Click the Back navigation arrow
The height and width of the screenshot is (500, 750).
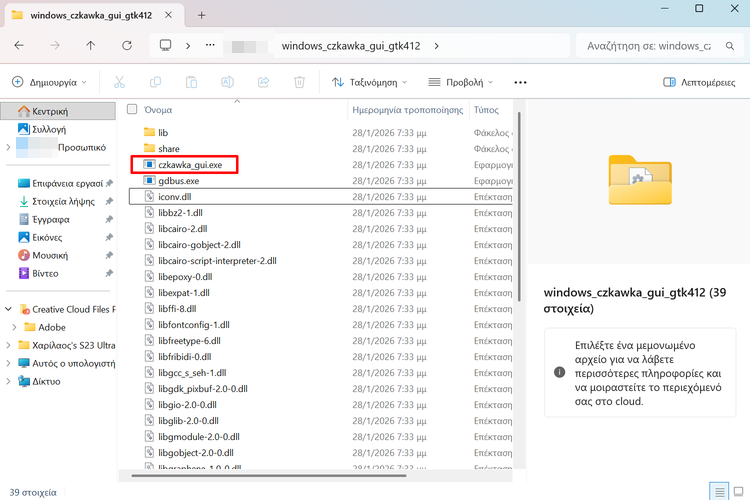(20, 45)
